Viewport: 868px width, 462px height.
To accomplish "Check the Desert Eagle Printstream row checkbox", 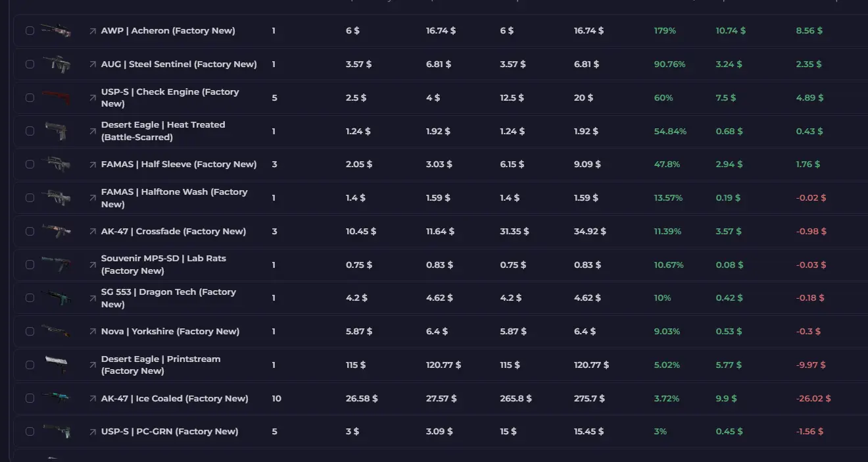I will 30,365.
